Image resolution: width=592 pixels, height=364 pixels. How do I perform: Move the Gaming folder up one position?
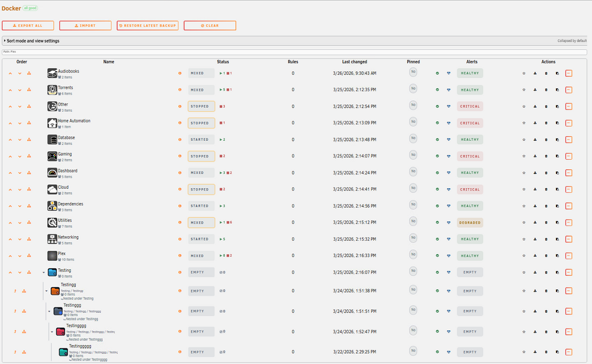(x=10, y=156)
